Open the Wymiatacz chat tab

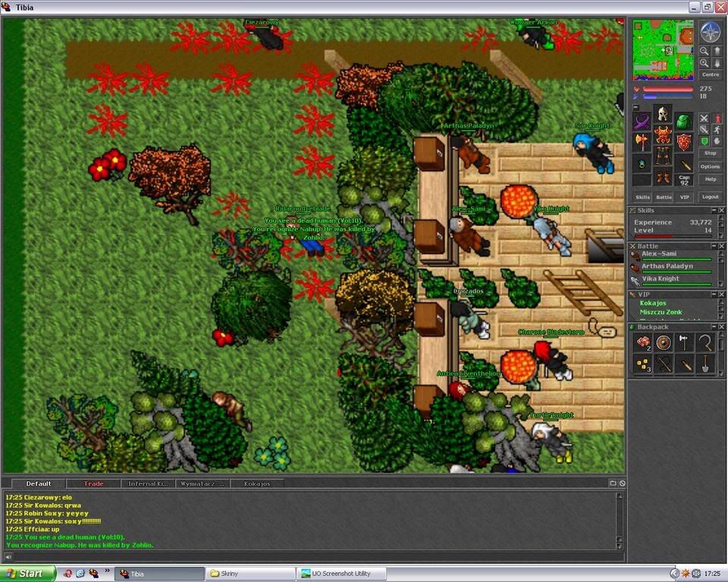(x=202, y=483)
